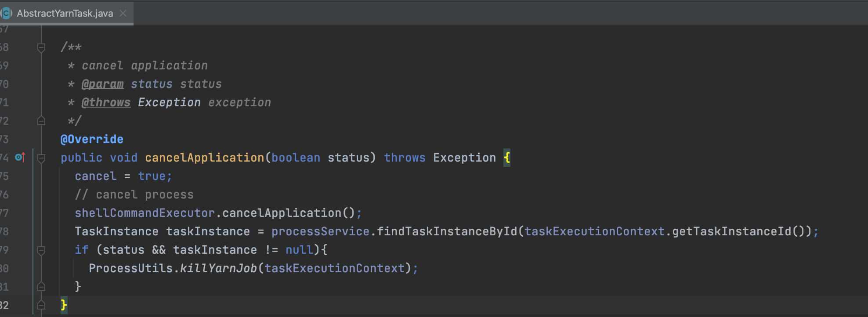Click the true keyword in the assignment
Screen dimensions: 868x317
(x=152, y=176)
